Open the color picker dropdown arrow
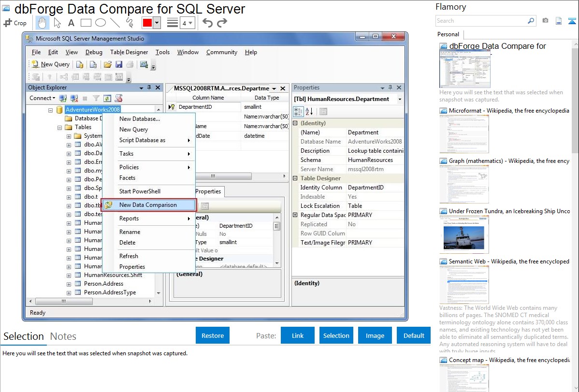This screenshot has height=392, width=579. pyautogui.click(x=157, y=23)
